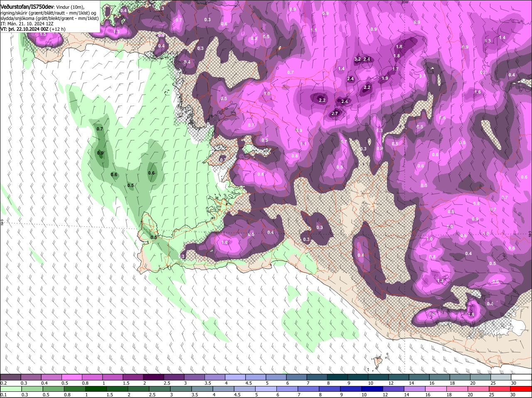This screenshot has height=398, width=532.
Task: Click the upper legend's bright pink 0.5 swatch
Action: [x=71, y=377]
